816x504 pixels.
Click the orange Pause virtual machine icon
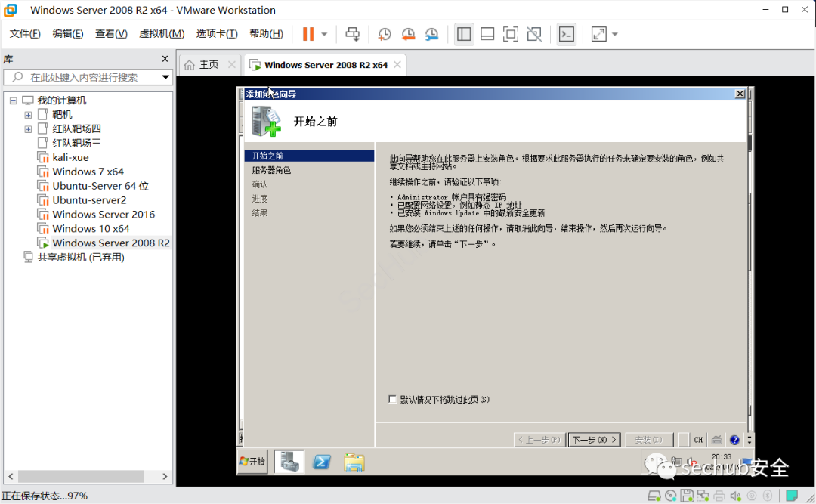click(x=308, y=34)
